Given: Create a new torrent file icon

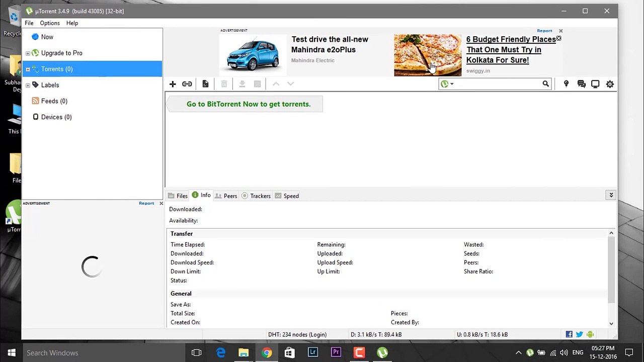Looking at the screenshot, I should click(205, 84).
